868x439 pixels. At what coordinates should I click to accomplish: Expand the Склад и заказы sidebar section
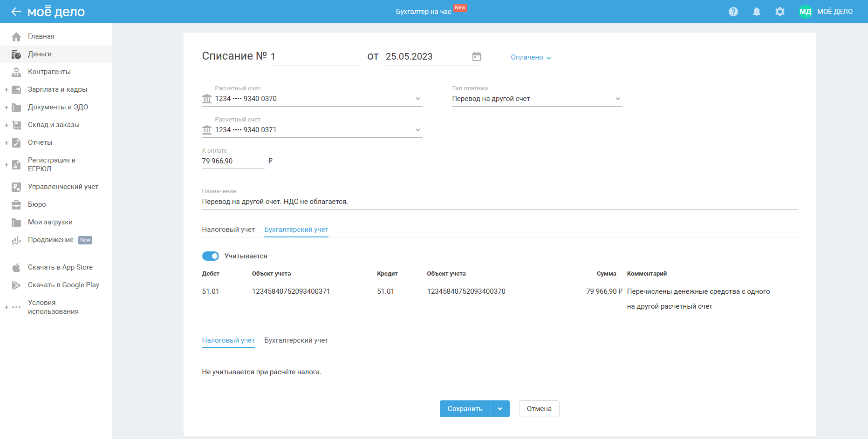(7, 125)
